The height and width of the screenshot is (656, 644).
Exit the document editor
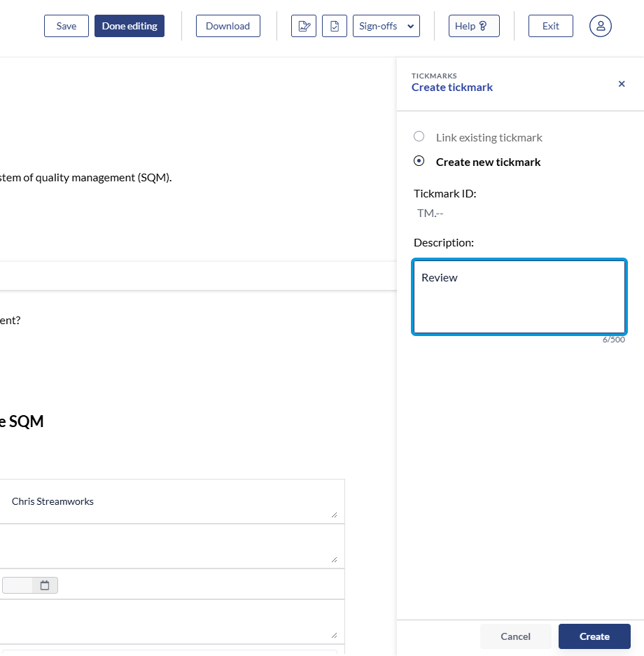551,26
